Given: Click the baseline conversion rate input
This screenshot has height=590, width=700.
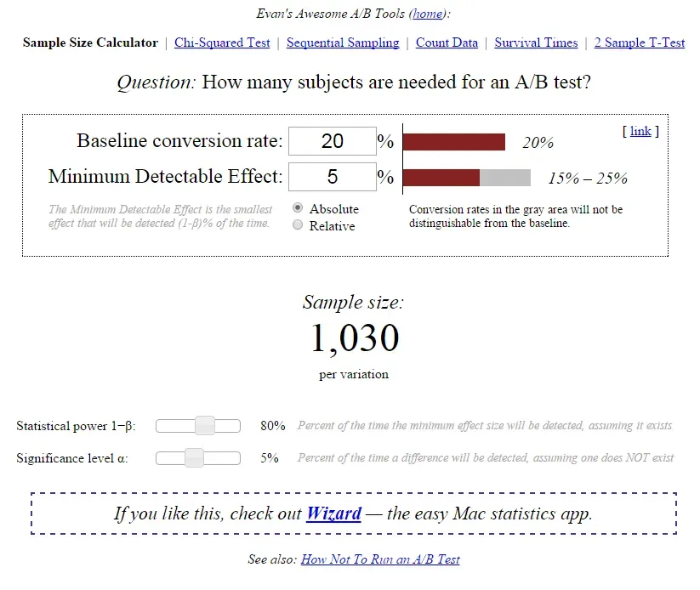Looking at the screenshot, I should (331, 140).
